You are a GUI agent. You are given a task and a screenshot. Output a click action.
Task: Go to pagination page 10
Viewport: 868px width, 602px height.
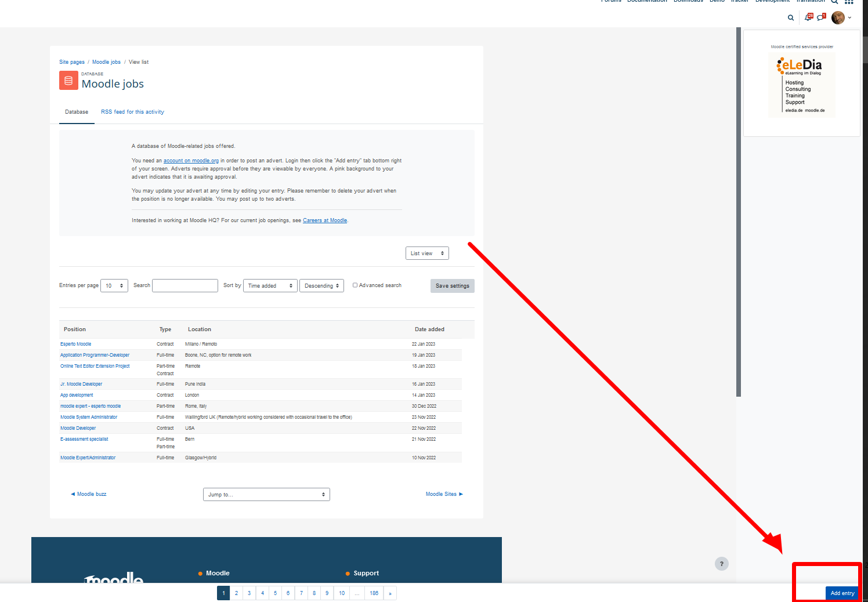(x=342, y=593)
